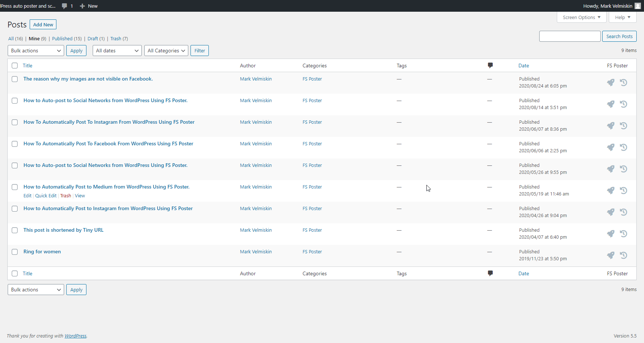Check the Post To Facebook post checkbox
The image size is (644, 343).
[15, 144]
